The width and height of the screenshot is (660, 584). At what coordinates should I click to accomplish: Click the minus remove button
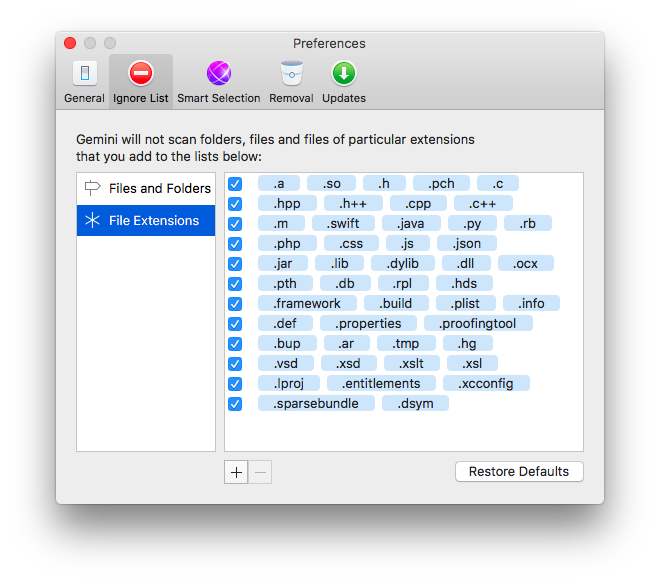(x=260, y=472)
